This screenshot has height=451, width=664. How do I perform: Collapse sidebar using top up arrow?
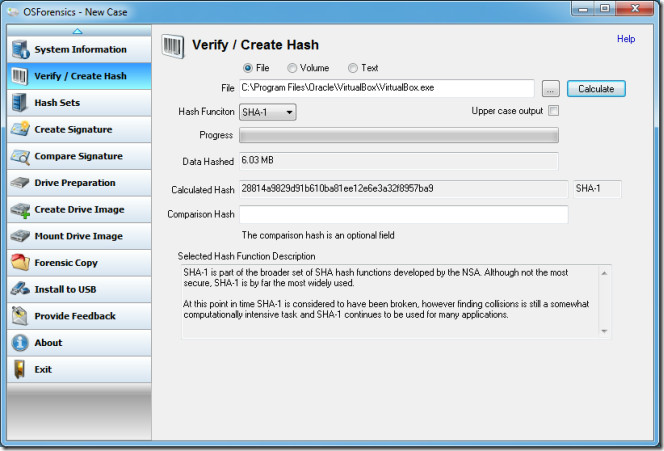[77, 31]
